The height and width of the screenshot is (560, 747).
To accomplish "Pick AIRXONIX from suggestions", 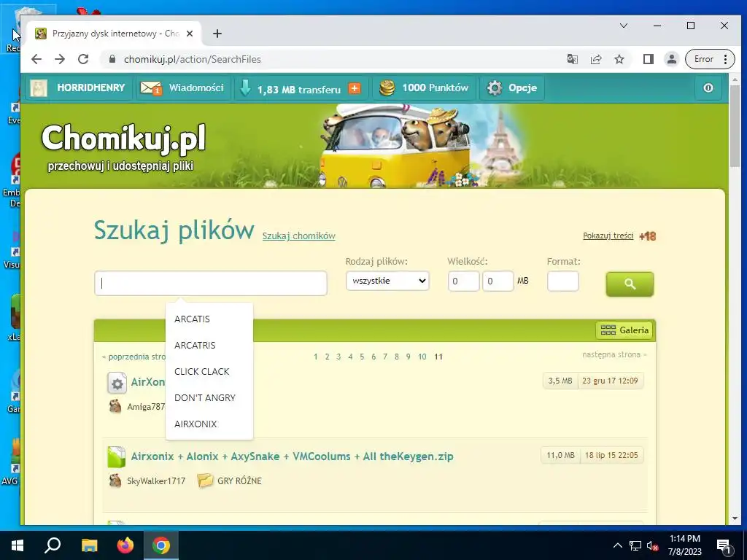I will (196, 424).
